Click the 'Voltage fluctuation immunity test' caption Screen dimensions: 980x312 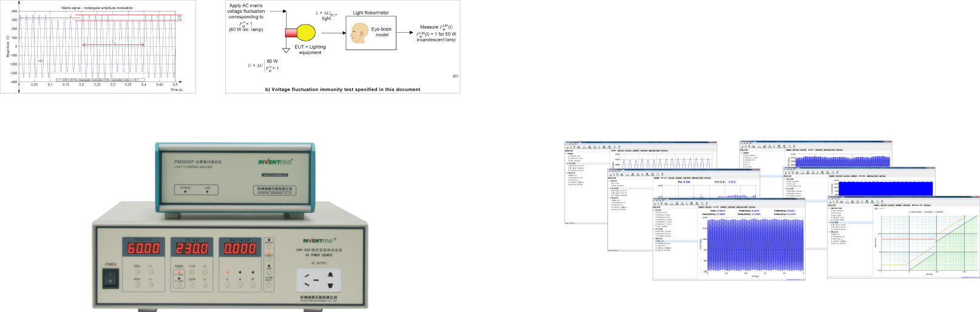[x=342, y=89]
